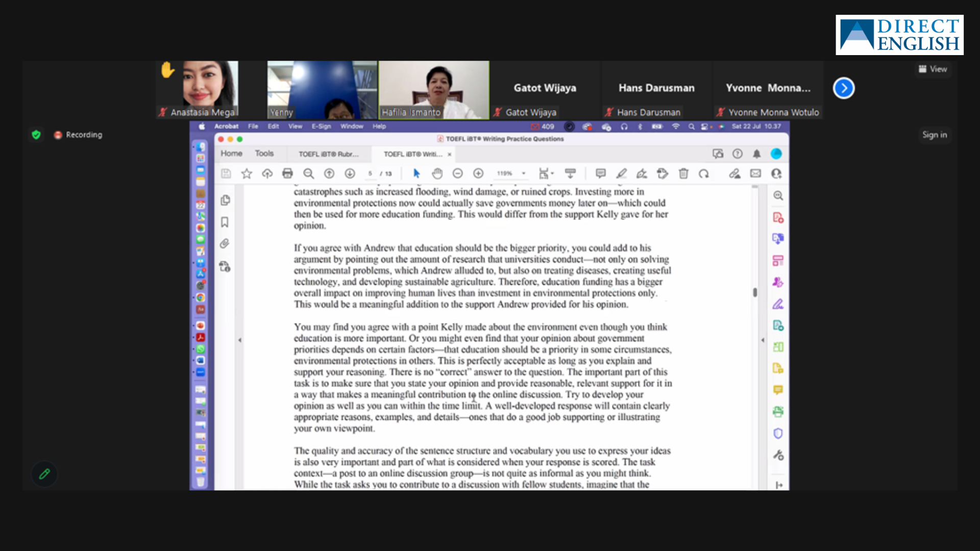Click the Zoom in plus button
The width and height of the screenshot is (980, 551).
pos(478,173)
